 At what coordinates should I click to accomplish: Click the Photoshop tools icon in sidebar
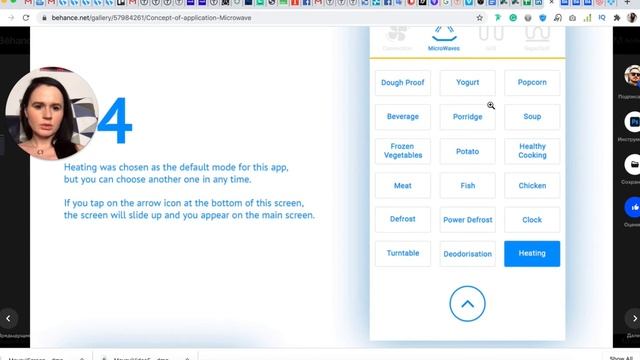click(x=633, y=122)
